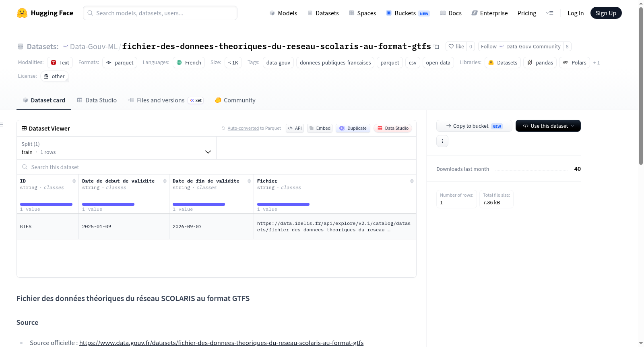Screen dimensions: 644x347
Task: Click the '< 1K' size tag
Action: pos(233,62)
